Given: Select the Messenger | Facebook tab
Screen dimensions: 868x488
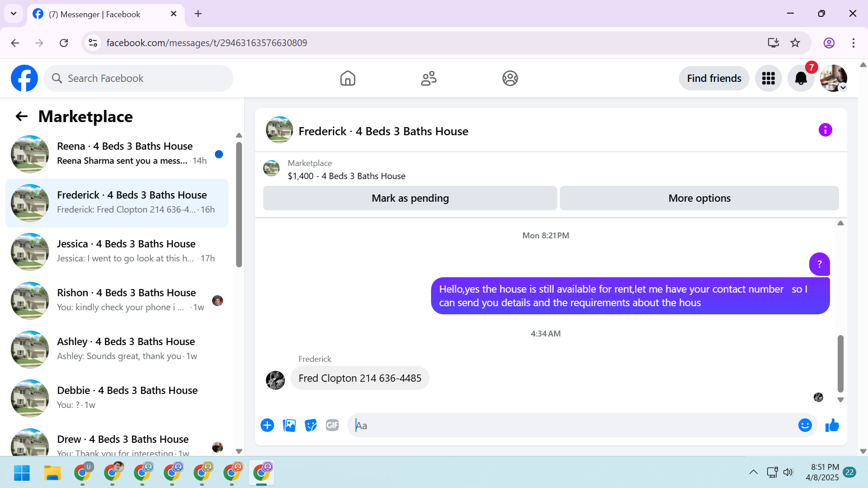Looking at the screenshot, I should click(105, 14).
